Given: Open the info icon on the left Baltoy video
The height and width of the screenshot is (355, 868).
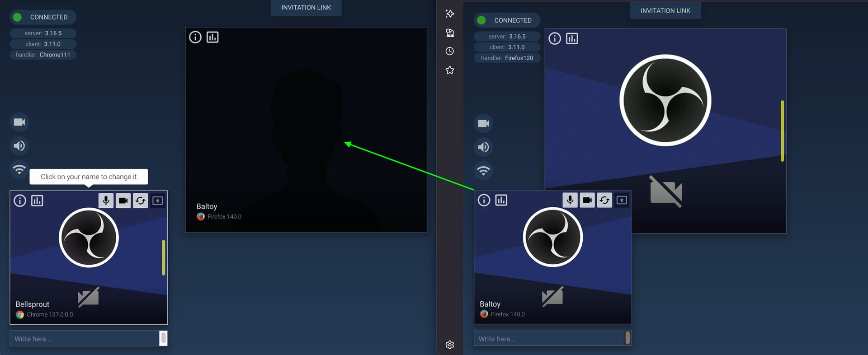Looking at the screenshot, I should (195, 37).
